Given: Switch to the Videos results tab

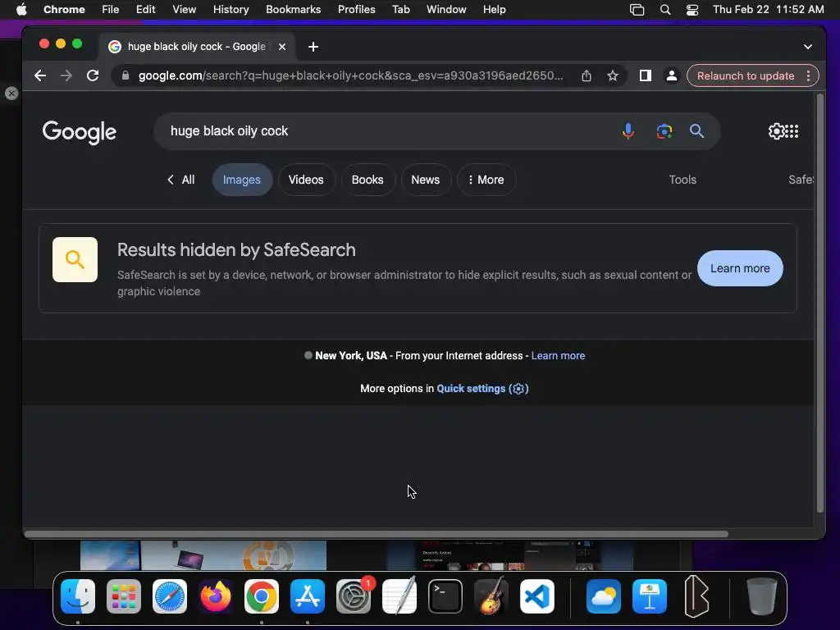Looking at the screenshot, I should [x=306, y=180].
